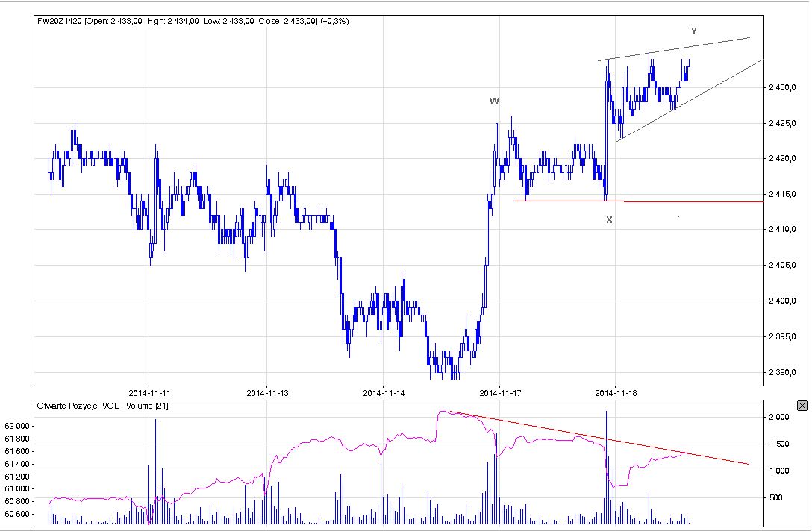This screenshot has height=531, width=812.
Task: Click the 60 800 open interest axis label
Action: (x=17, y=501)
